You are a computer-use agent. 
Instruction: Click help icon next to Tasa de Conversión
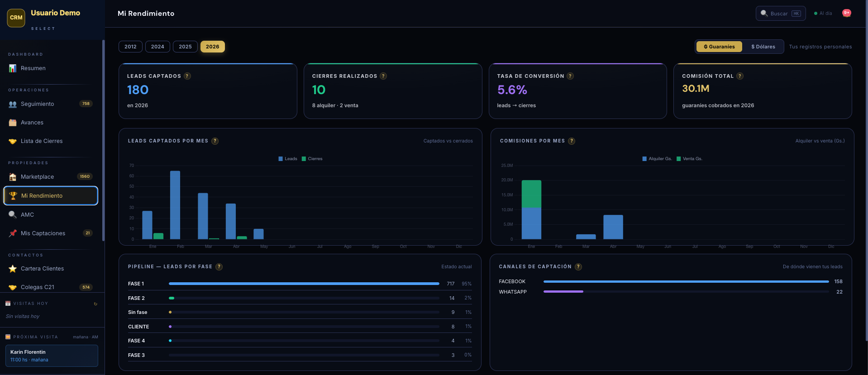[570, 76]
